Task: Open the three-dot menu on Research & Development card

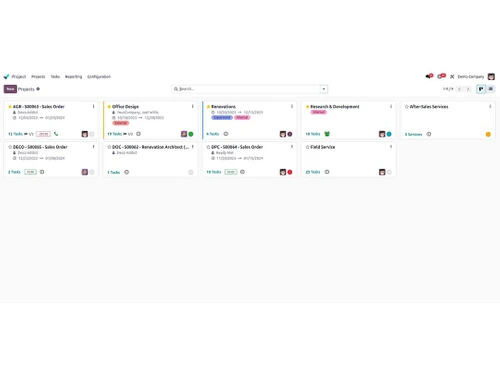Action: (x=391, y=106)
